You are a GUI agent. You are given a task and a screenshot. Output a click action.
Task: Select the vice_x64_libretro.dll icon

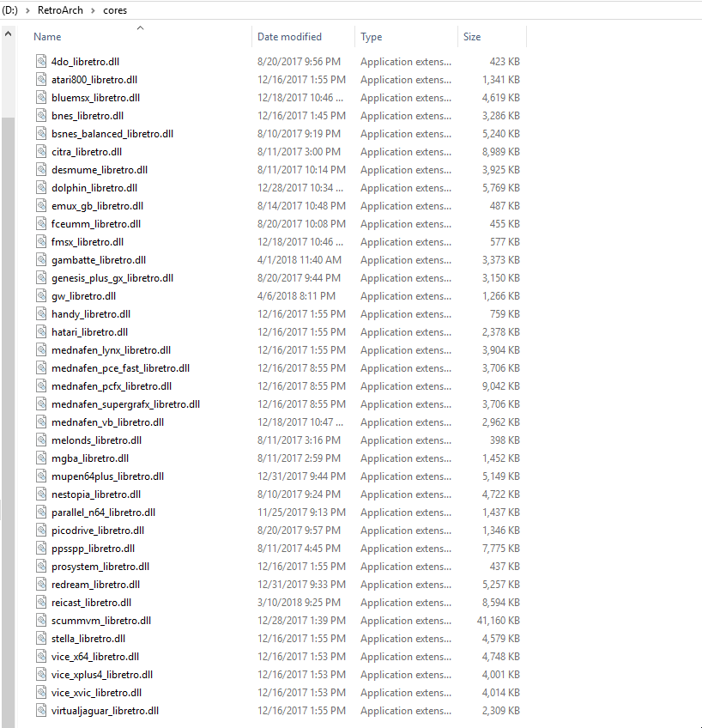point(41,657)
